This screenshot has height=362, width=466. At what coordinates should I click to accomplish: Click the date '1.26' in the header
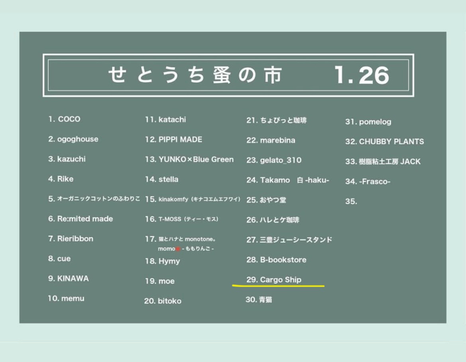[362, 75]
